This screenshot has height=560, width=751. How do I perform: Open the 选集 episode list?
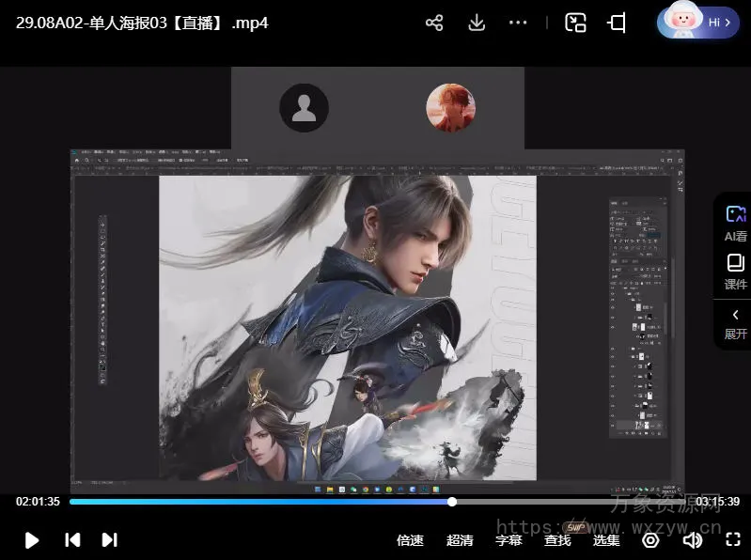606,540
